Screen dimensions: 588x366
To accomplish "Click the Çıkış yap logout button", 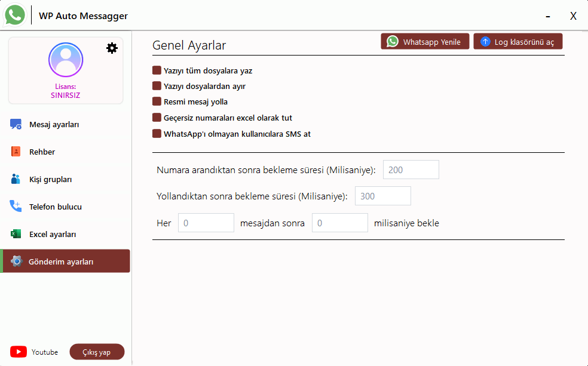I will (x=97, y=352).
